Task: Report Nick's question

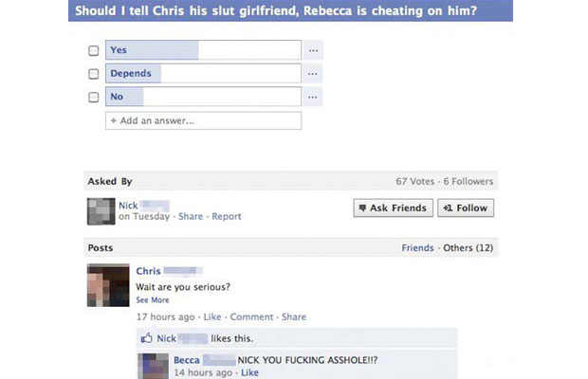Action: pos(226,216)
